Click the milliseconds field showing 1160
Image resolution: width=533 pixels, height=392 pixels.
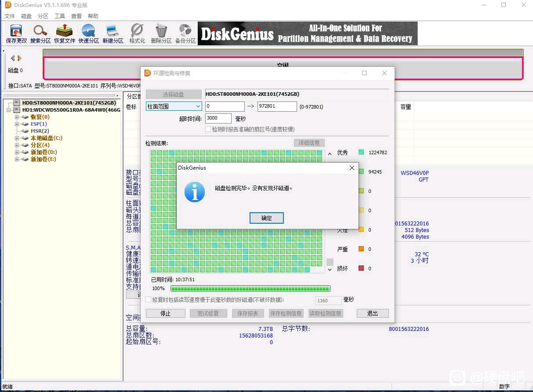(x=329, y=301)
